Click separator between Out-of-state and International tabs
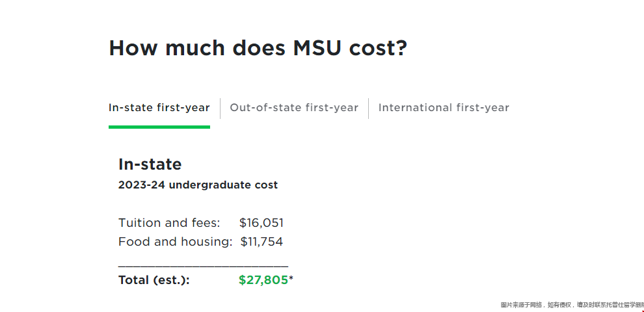Image resolution: width=644 pixels, height=312 pixels. (368, 109)
